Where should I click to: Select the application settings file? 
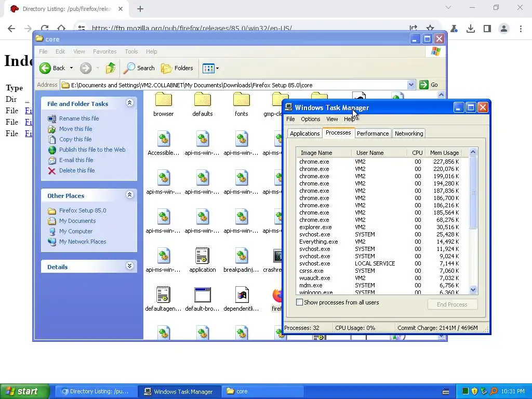click(x=203, y=260)
